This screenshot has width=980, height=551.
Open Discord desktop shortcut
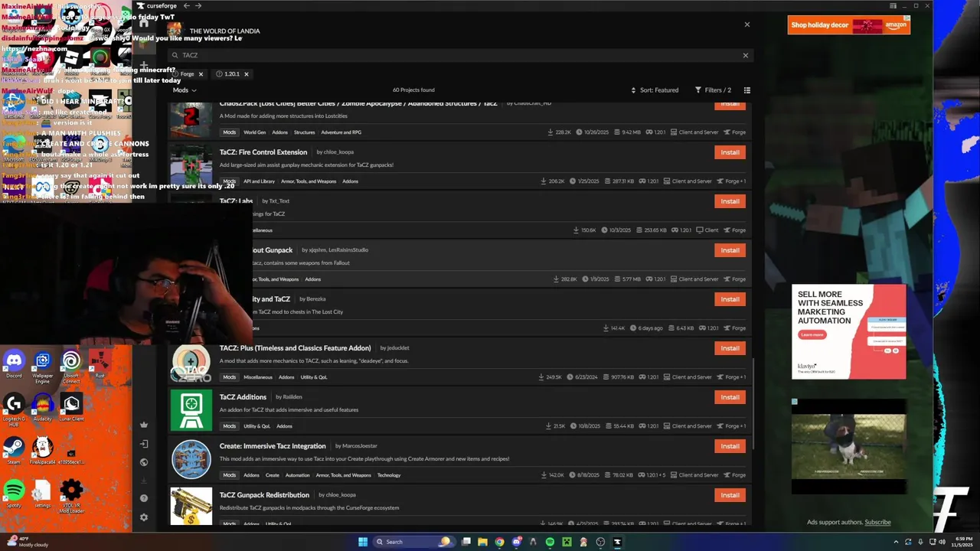tap(14, 364)
